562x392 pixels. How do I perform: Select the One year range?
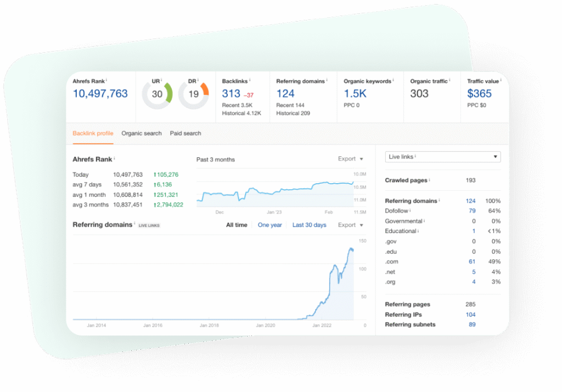pos(270,225)
